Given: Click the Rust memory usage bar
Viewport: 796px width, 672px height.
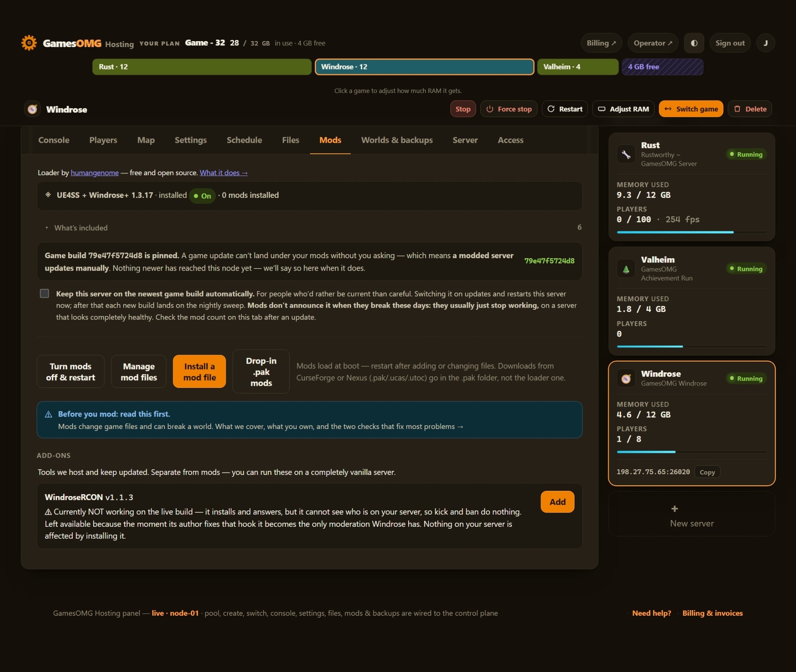Looking at the screenshot, I should 691,232.
